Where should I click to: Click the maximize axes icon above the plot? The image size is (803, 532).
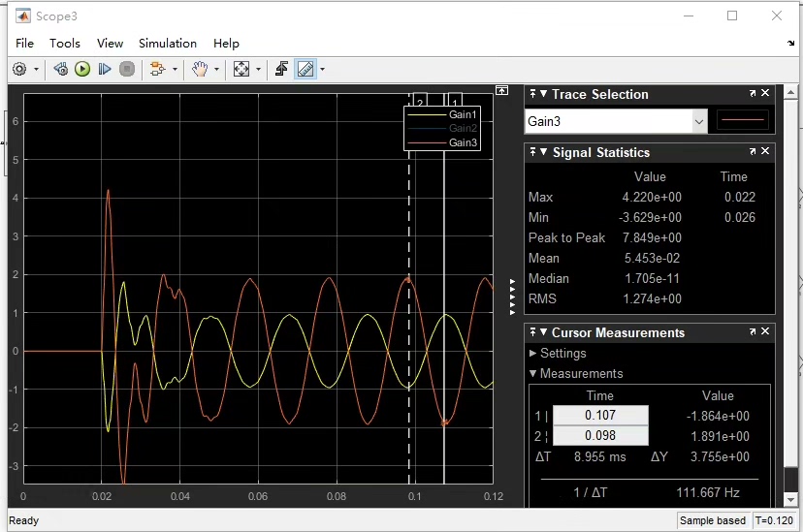coord(502,90)
